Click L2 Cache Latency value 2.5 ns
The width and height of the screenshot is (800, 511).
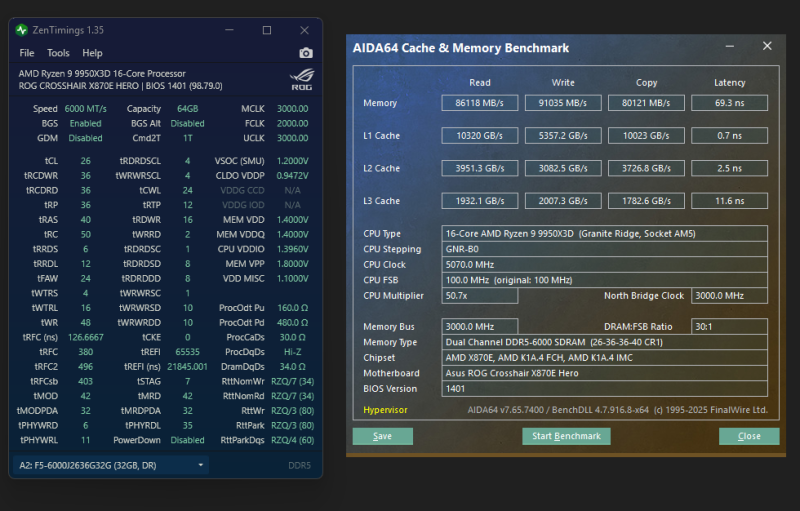[x=730, y=168]
